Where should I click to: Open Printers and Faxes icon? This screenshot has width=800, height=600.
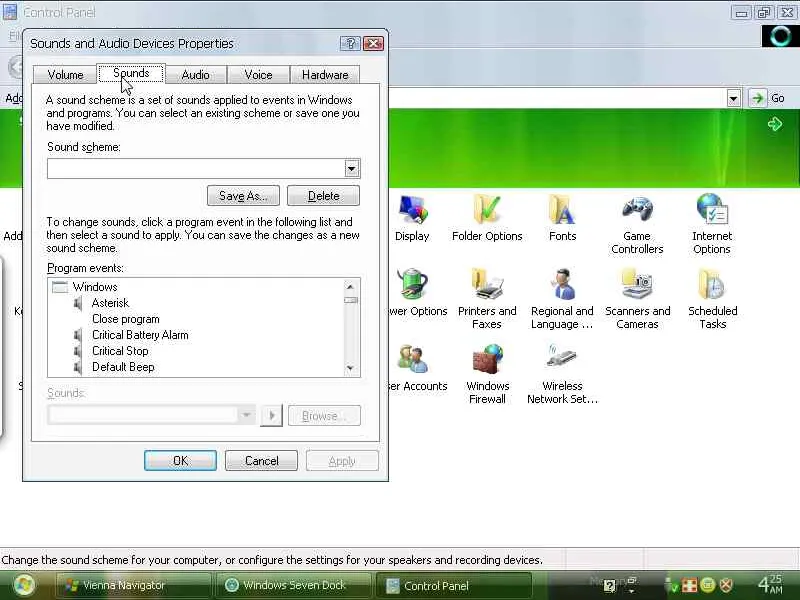point(487,285)
